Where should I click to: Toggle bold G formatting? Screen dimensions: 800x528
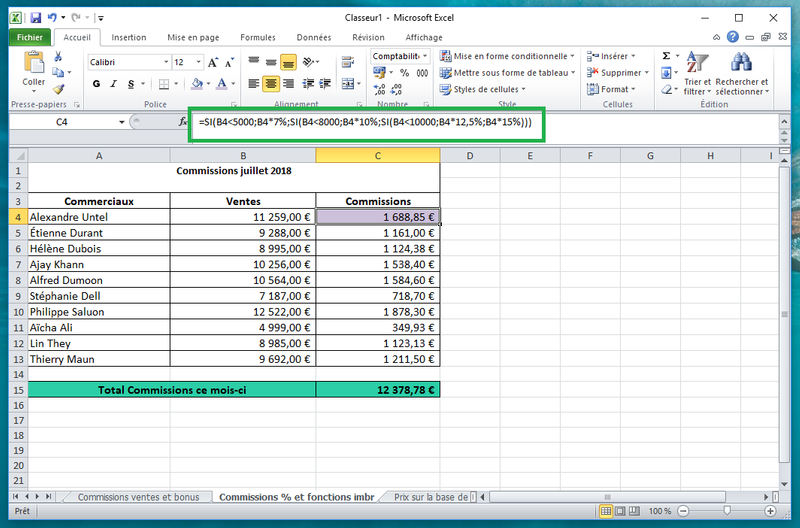[x=96, y=84]
